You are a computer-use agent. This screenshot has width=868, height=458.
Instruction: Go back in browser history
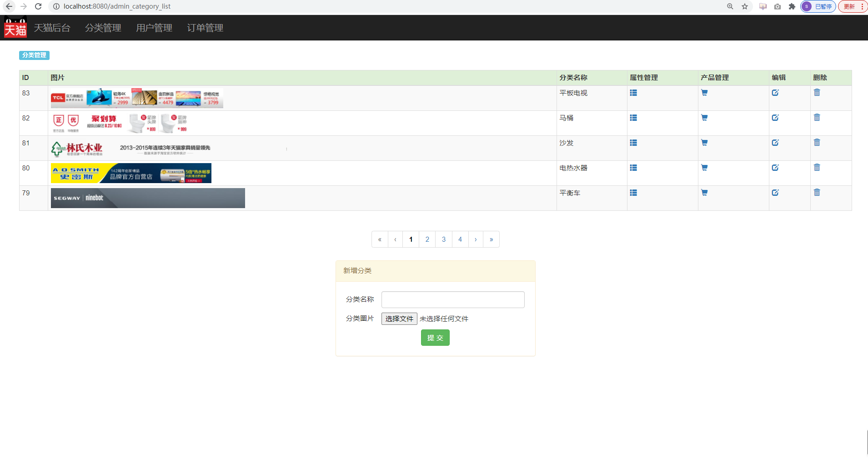click(x=9, y=6)
